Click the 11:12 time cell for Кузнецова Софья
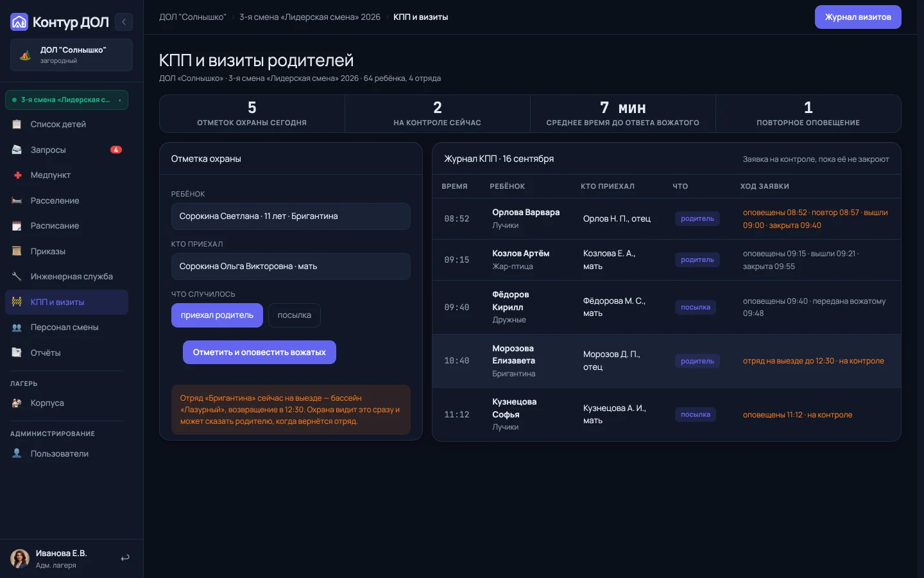 (x=457, y=415)
